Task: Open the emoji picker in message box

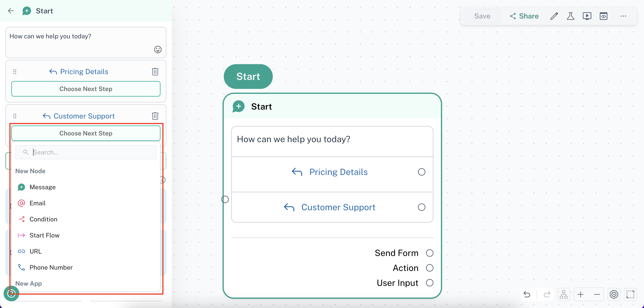Action: tap(158, 49)
